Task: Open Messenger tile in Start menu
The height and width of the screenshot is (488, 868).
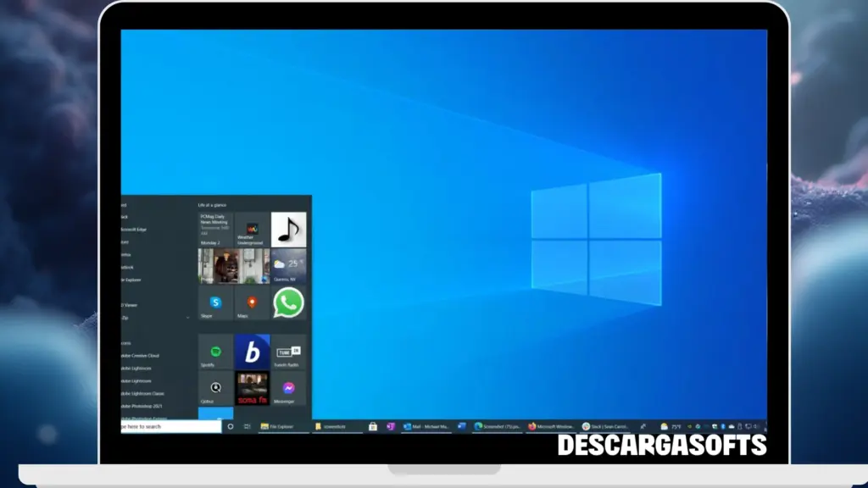Action: (x=287, y=386)
